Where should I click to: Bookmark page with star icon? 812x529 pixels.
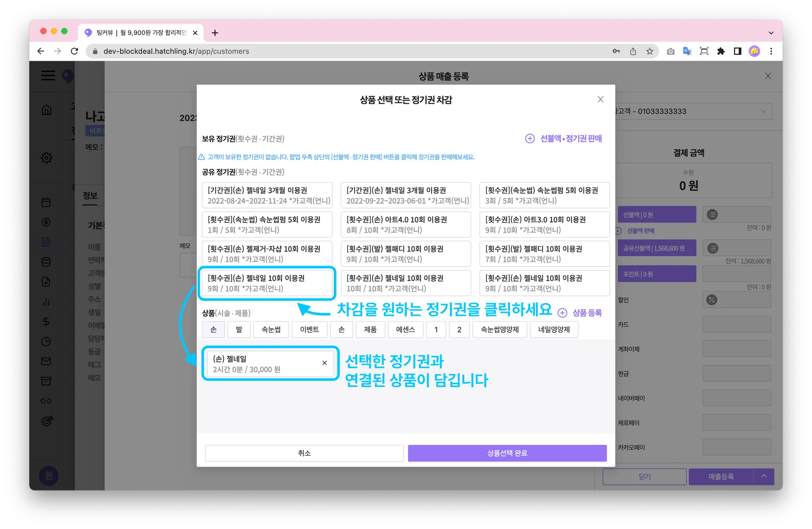pyautogui.click(x=649, y=51)
